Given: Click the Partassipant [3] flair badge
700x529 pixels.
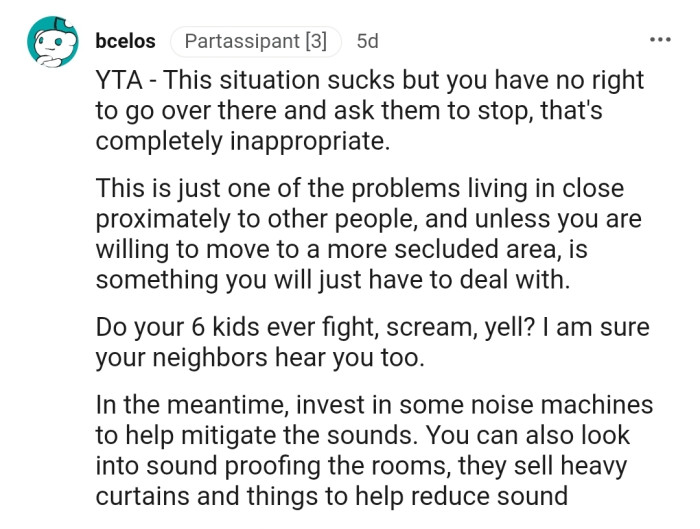Looking at the screenshot, I should click(256, 42).
